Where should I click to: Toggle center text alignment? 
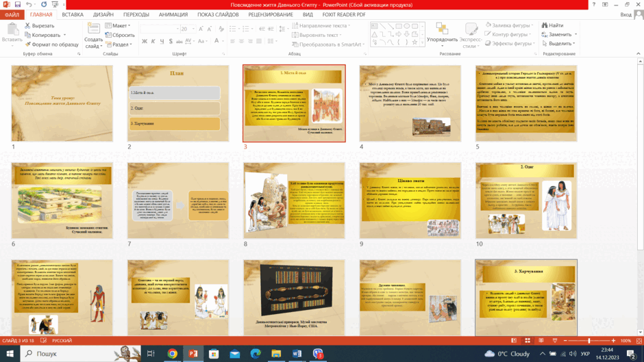[x=241, y=41]
